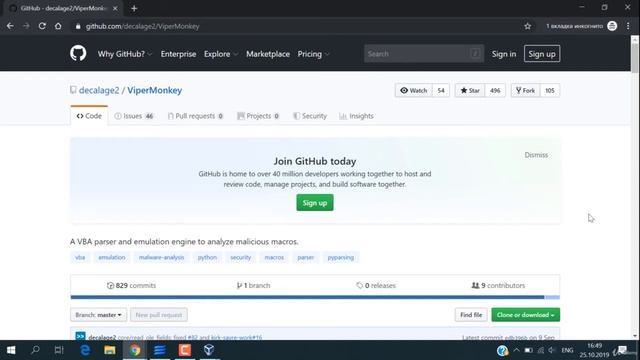
Task: Switch to the Pull requests tab
Action: point(196,116)
